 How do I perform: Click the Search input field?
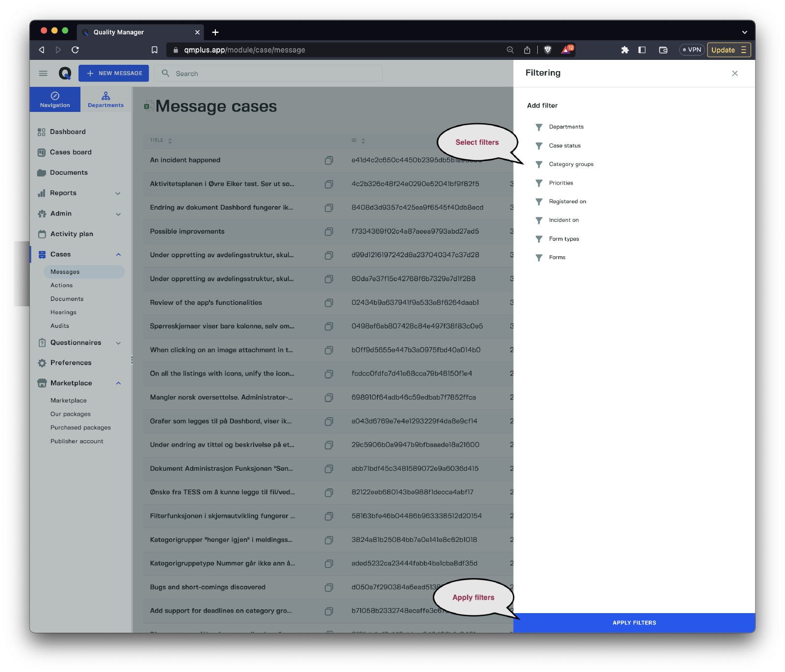click(x=275, y=74)
